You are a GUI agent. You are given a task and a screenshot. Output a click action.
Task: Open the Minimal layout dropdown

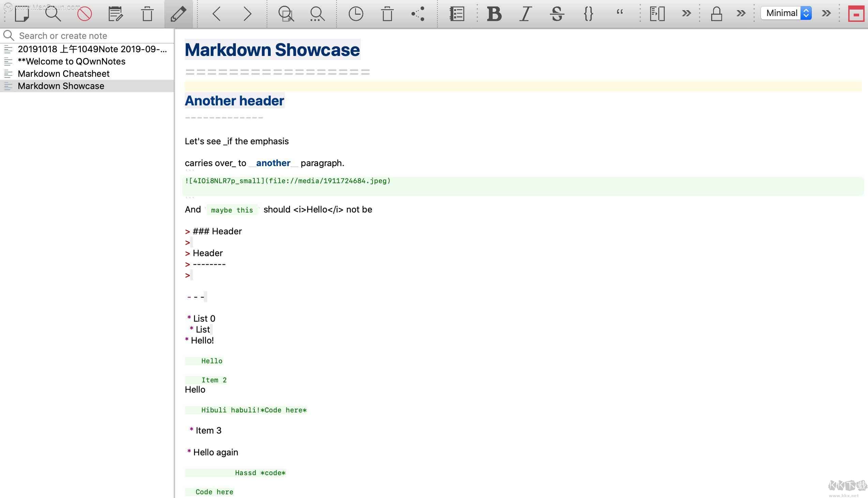coord(786,13)
